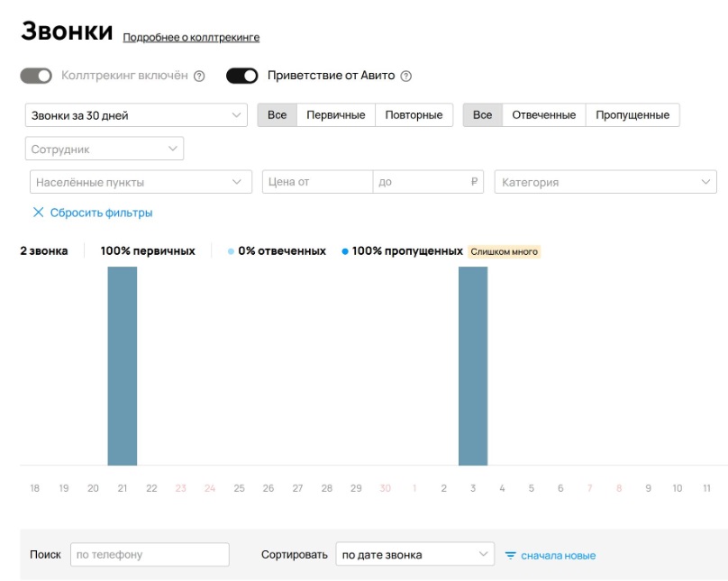Turn off the Приветствие от Авито toggle
728x581 pixels.
click(x=244, y=77)
